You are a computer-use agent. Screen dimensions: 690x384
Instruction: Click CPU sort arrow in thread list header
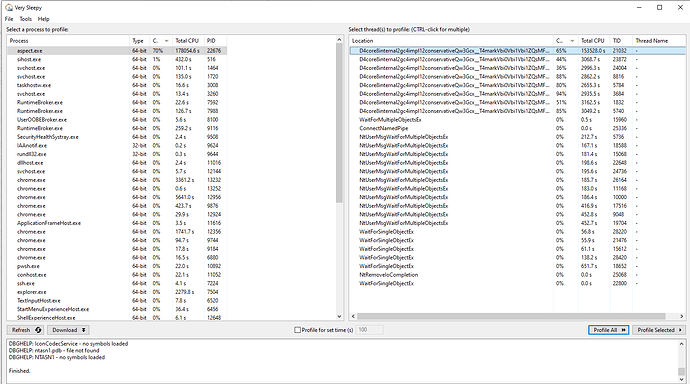[572, 41]
